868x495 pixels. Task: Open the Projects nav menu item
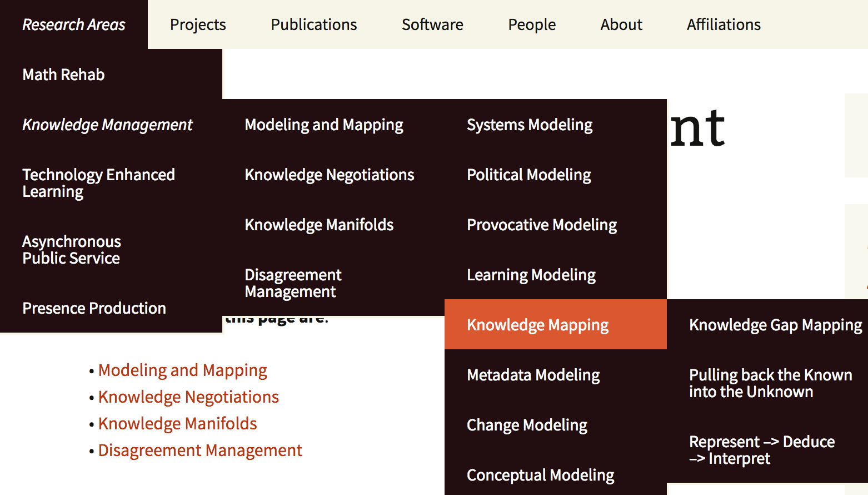(198, 24)
